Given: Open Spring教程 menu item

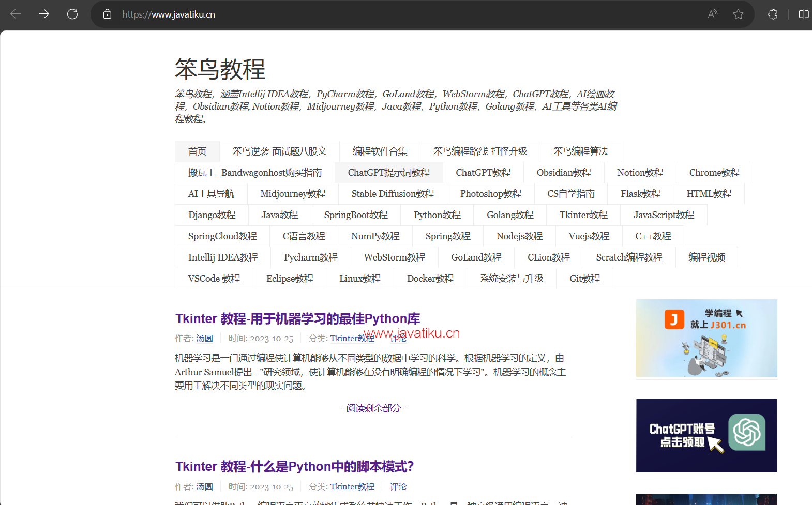Looking at the screenshot, I should click(x=448, y=236).
